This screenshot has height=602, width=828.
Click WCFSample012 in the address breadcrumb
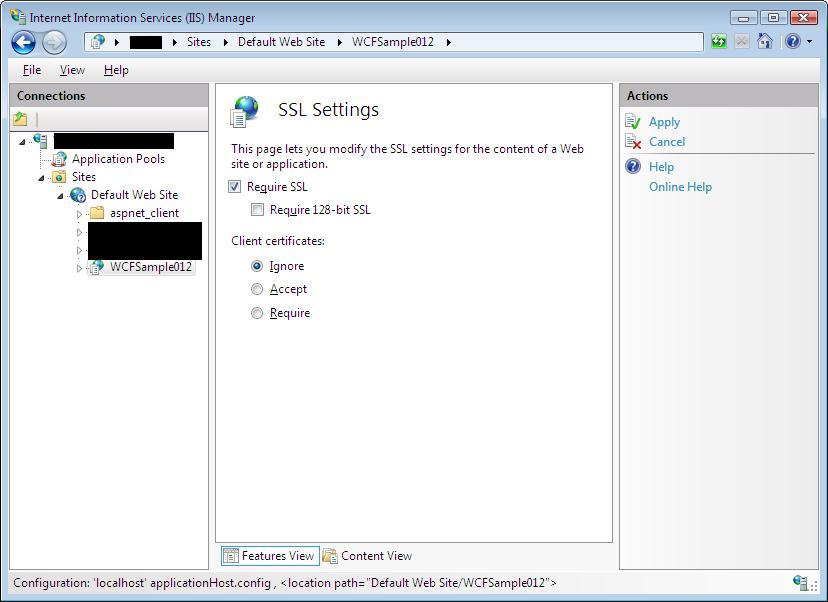393,42
